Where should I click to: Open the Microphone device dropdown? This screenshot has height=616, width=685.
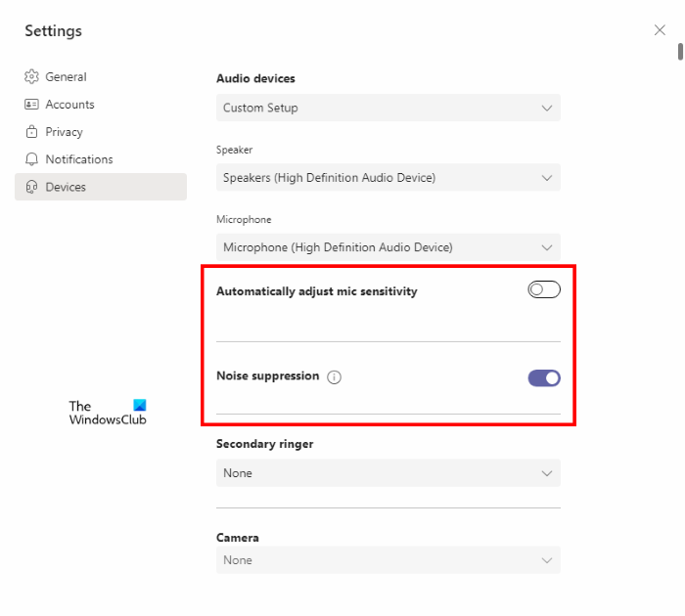[x=388, y=247]
